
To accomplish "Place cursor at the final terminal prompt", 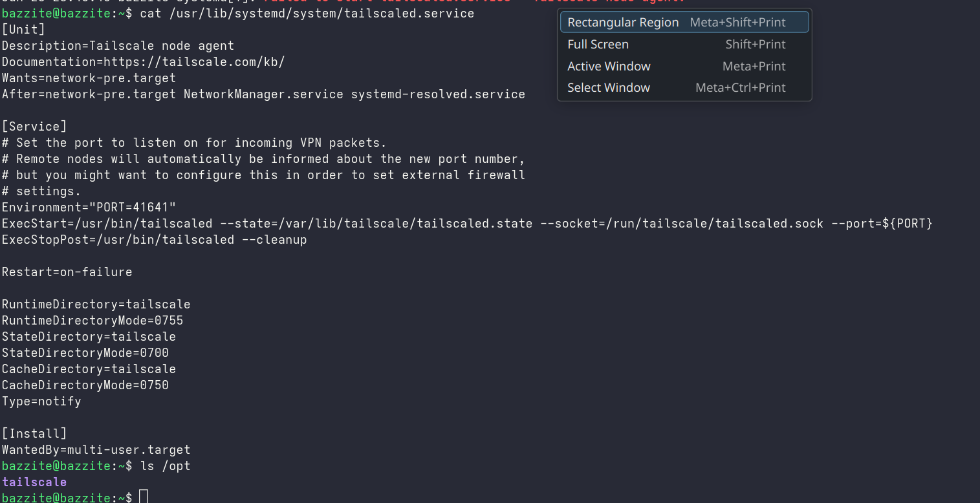I will 144,497.
